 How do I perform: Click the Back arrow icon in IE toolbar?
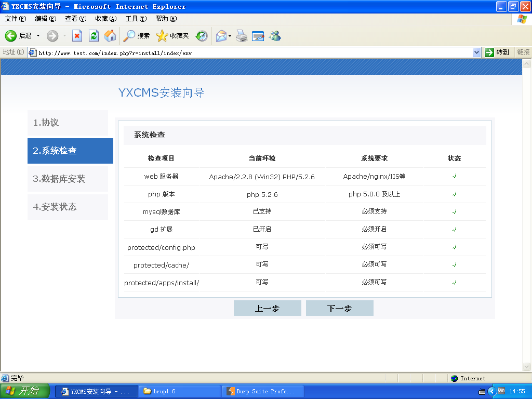point(10,36)
